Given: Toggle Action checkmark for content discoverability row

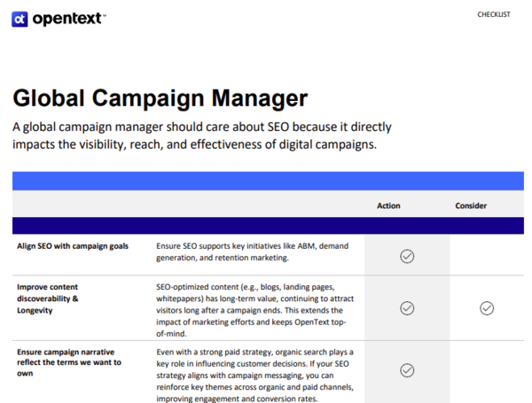Looking at the screenshot, I should click(x=407, y=308).
